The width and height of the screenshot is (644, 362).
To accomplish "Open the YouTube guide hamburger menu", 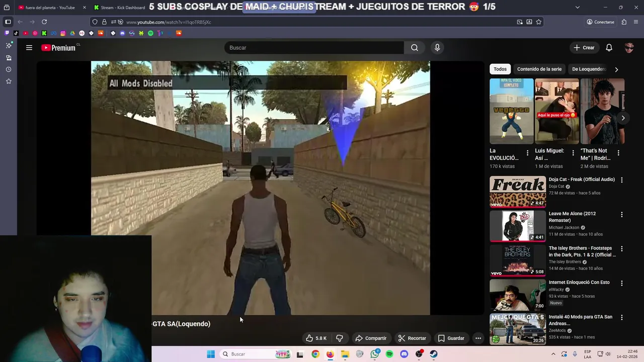I will (x=29, y=48).
